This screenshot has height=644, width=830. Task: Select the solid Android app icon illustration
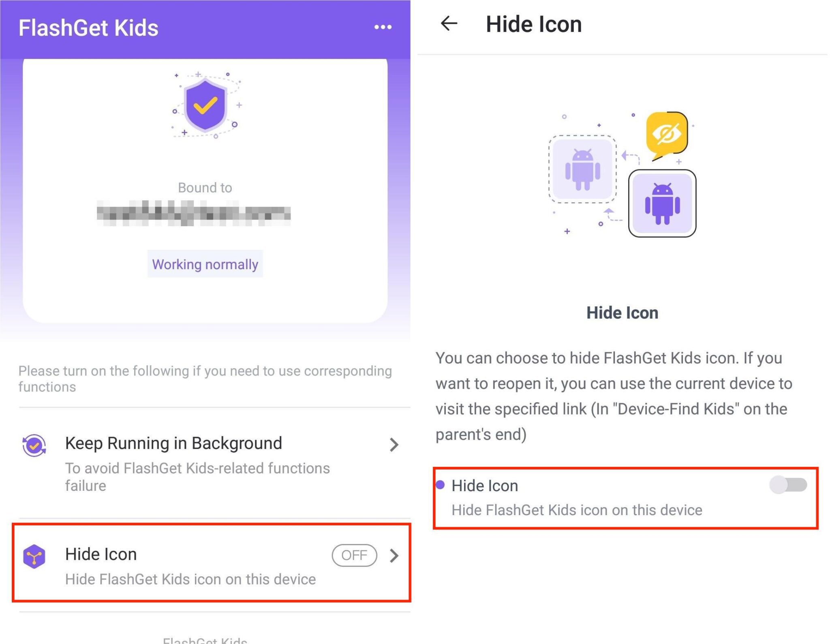(662, 205)
